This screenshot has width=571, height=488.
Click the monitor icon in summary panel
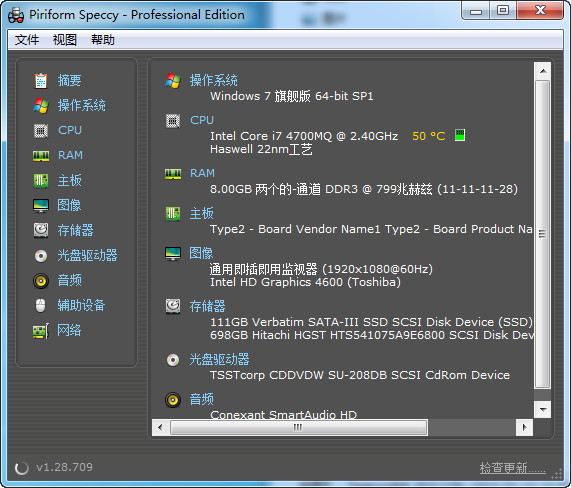click(x=173, y=254)
